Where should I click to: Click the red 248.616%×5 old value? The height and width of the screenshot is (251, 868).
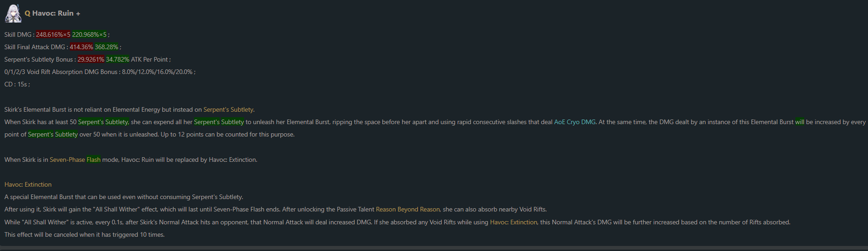coord(53,34)
